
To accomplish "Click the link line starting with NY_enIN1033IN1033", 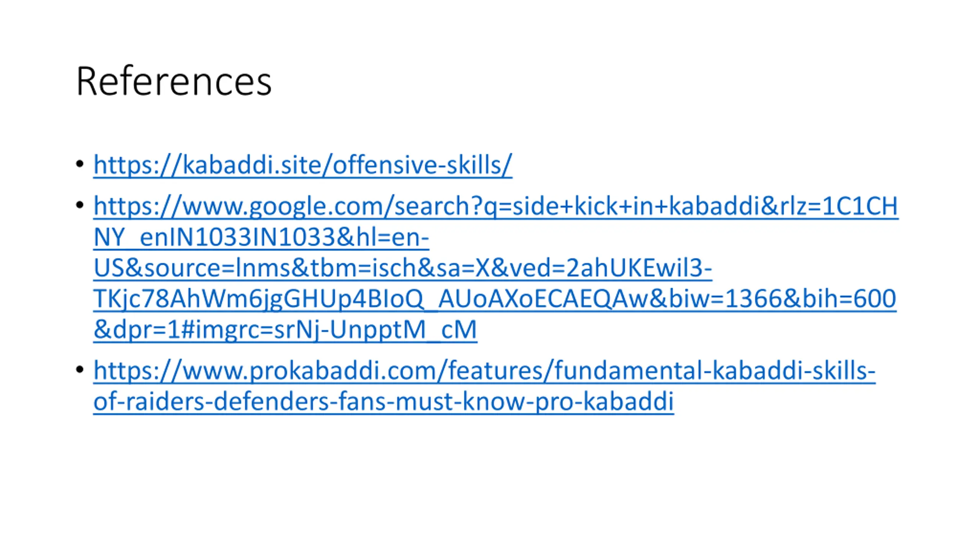I will pyautogui.click(x=261, y=237).
